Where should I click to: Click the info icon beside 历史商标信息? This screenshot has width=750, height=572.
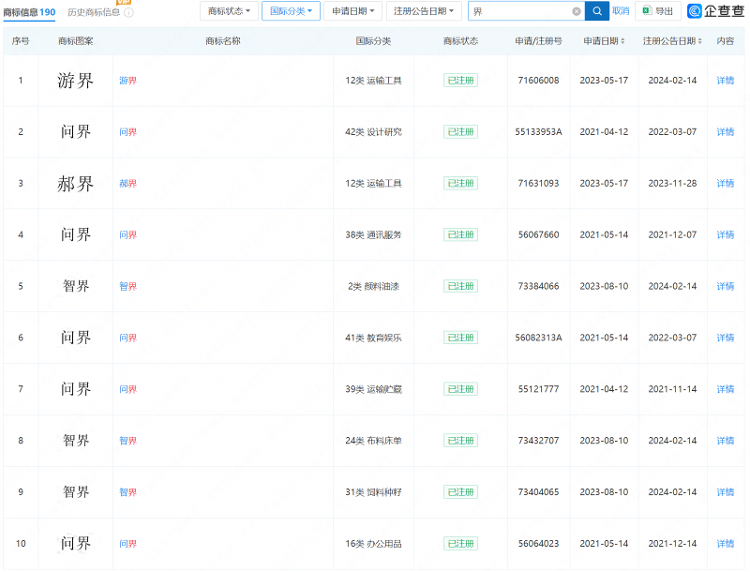[x=129, y=12]
